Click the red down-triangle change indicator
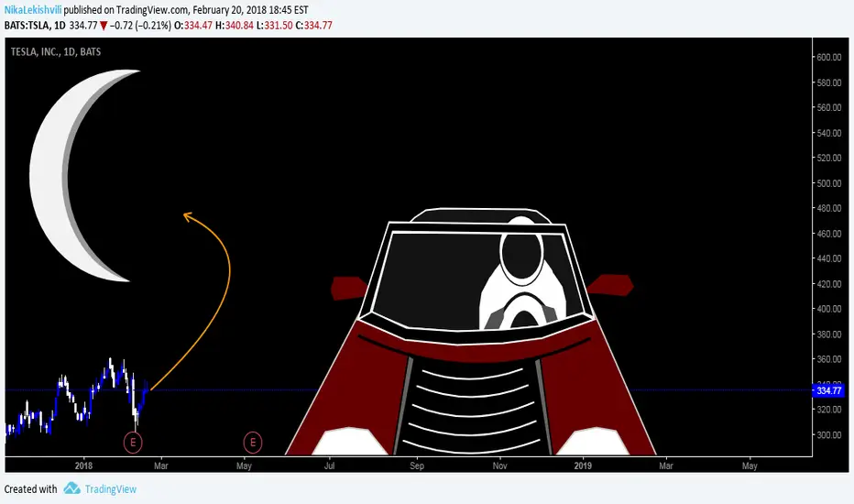This screenshot has height=504, width=854. click(x=104, y=26)
